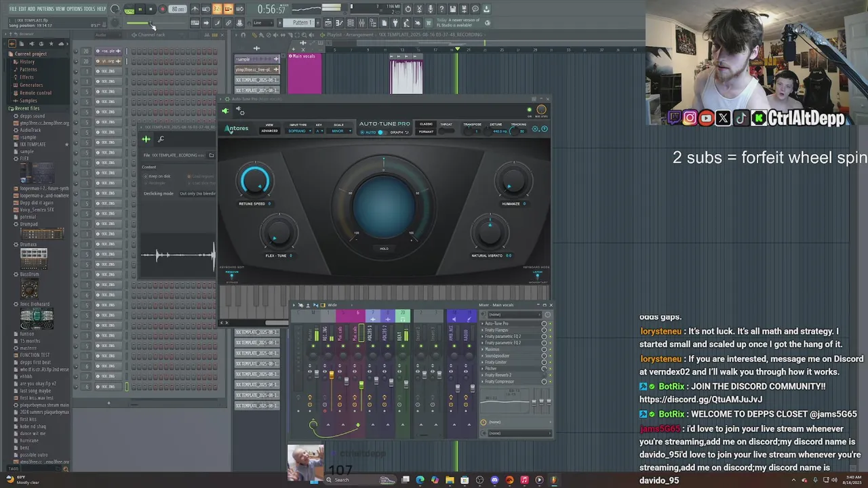
Task: Click the red record button
Action: [x=162, y=9]
